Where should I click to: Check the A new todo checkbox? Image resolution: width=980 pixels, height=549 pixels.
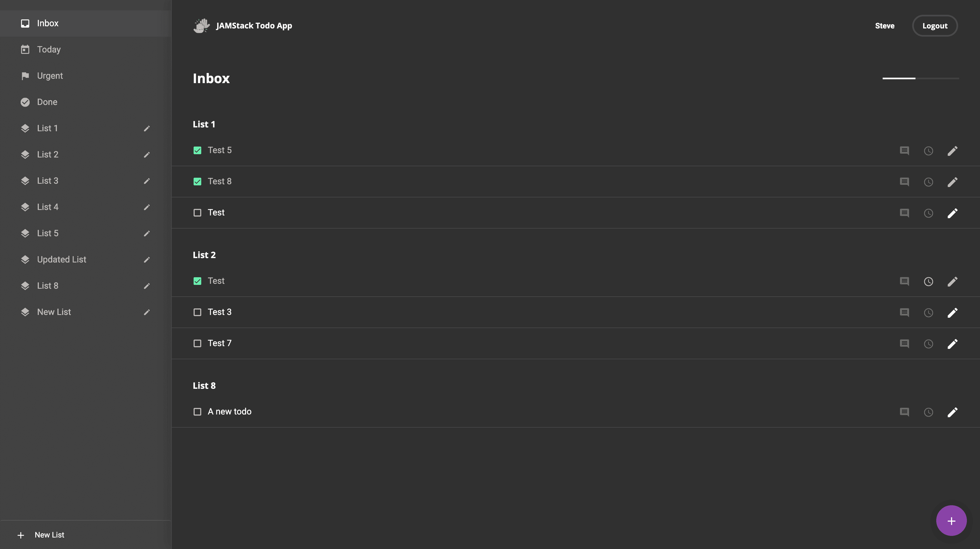pos(197,412)
